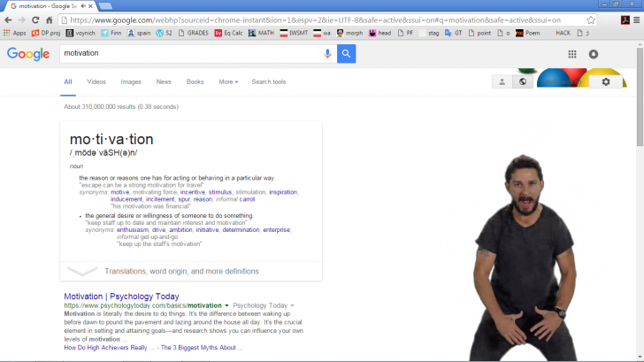Reload the page with the refresh icon
Screen dimensions: 644x362
(35, 20)
